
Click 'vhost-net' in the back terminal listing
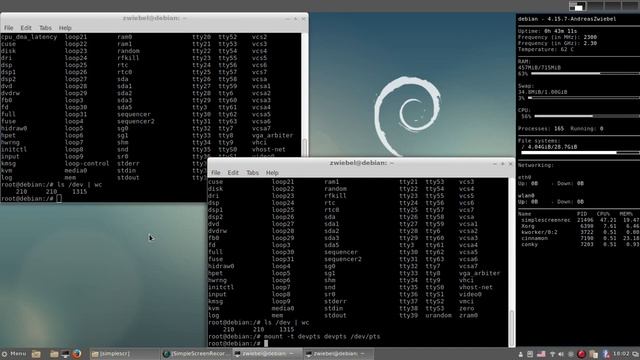pos(269,149)
